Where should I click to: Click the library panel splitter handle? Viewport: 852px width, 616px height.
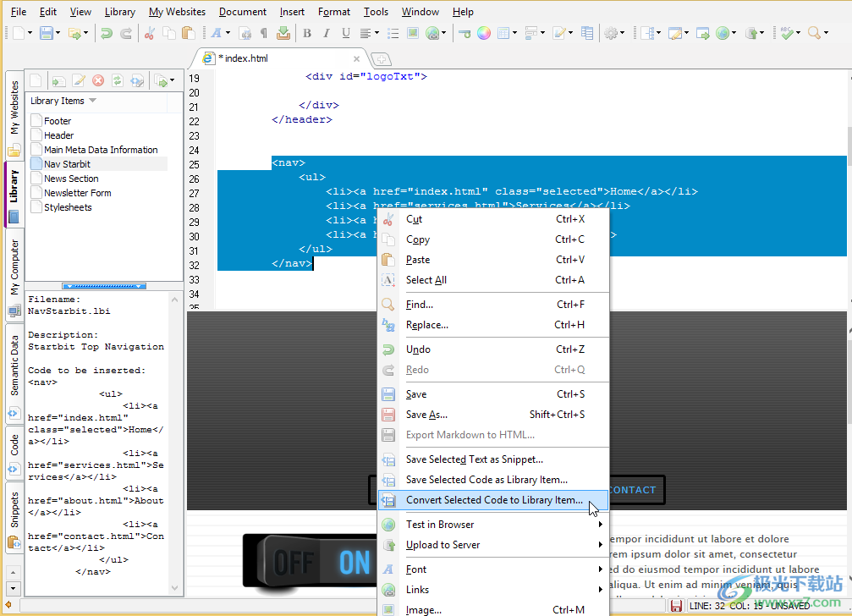pyautogui.click(x=104, y=286)
